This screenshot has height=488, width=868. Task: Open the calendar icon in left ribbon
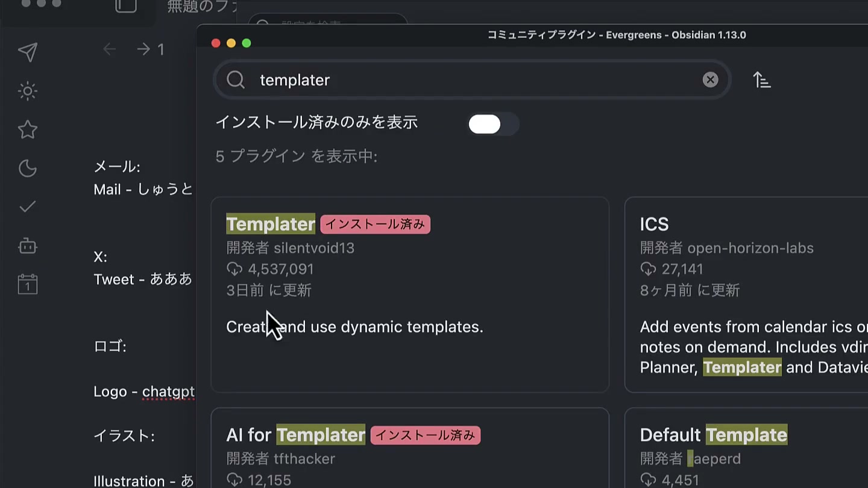click(28, 284)
